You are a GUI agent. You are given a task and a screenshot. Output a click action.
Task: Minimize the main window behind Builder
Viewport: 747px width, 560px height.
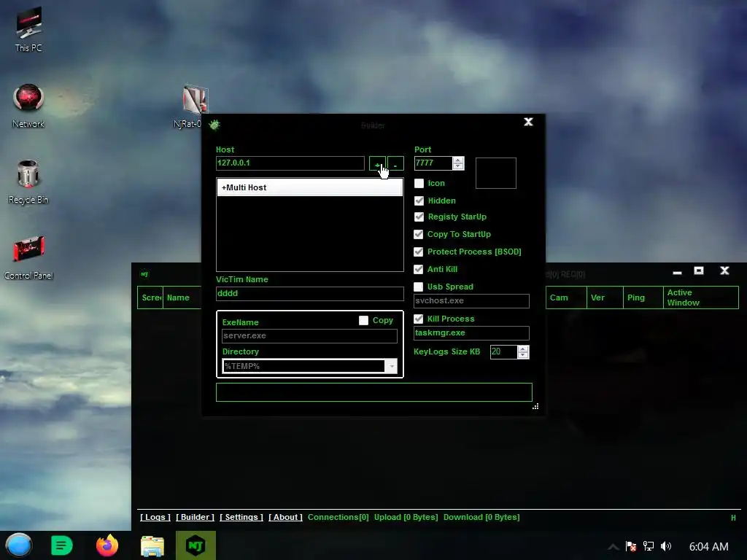tap(677, 272)
